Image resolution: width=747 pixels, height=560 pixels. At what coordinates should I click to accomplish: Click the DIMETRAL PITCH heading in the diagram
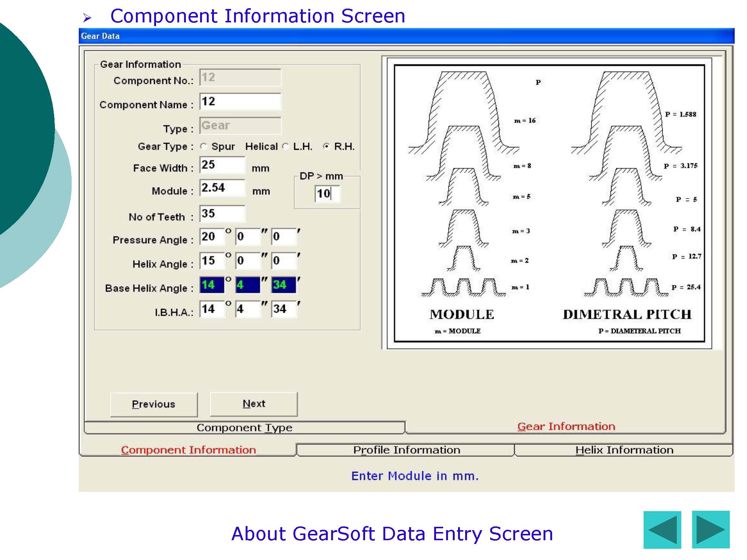click(x=627, y=315)
